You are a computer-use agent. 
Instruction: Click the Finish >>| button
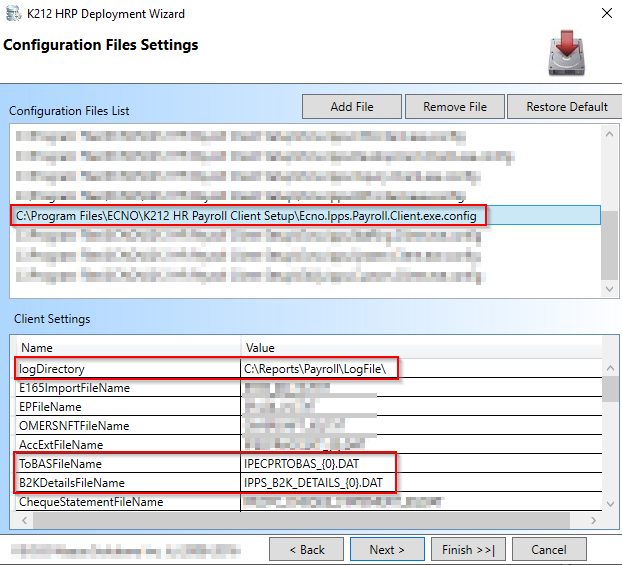click(468, 550)
